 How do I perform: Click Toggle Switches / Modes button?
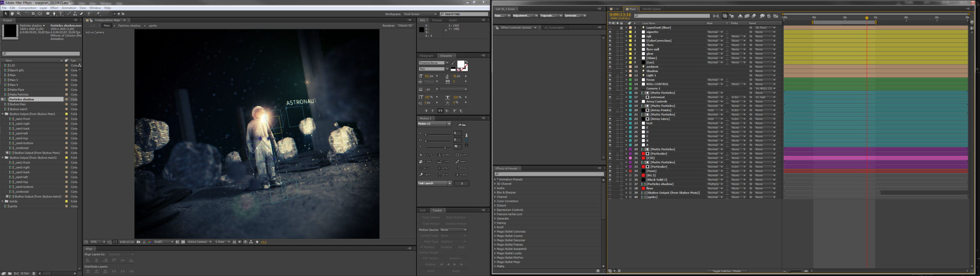pyautogui.click(x=726, y=271)
